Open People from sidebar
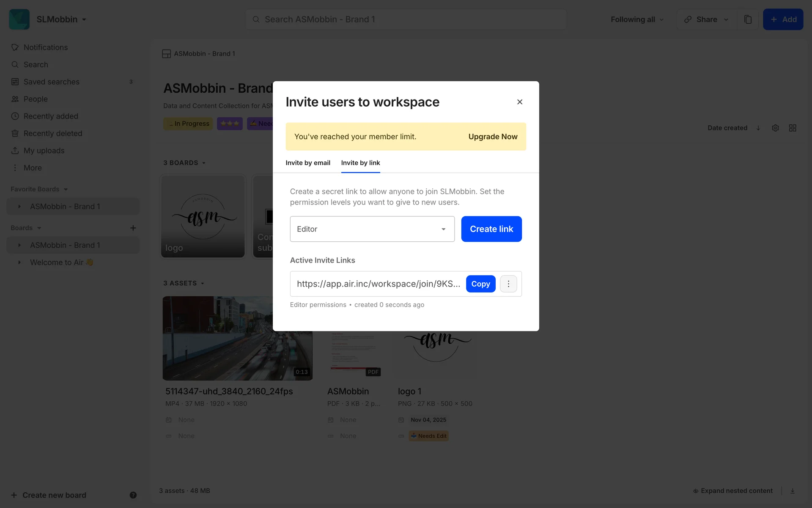812x508 pixels. (36, 99)
